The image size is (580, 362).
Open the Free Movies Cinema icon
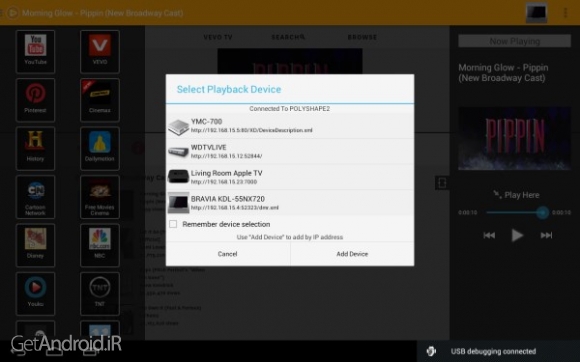[x=100, y=197]
